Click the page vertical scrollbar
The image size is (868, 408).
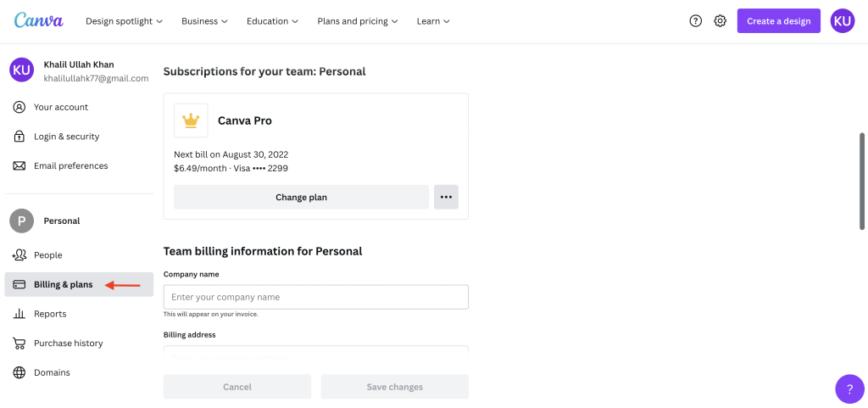coord(862,182)
